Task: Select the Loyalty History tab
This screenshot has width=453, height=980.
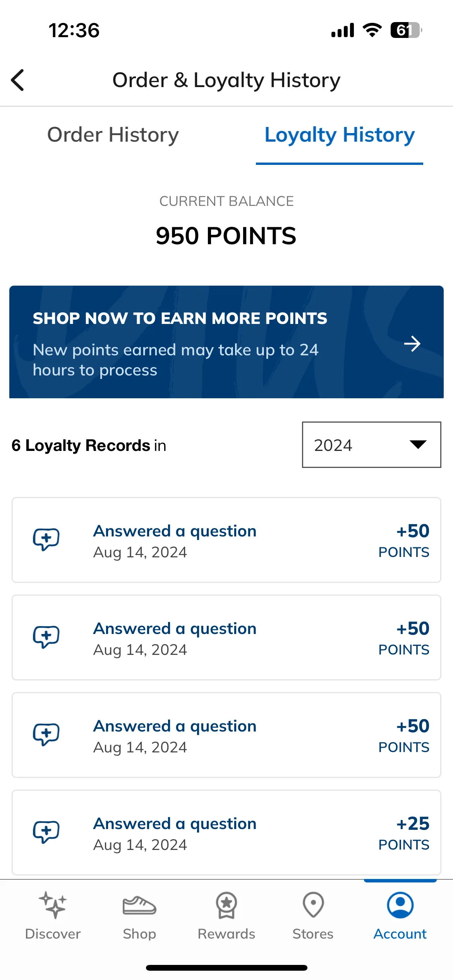Action: 340,135
